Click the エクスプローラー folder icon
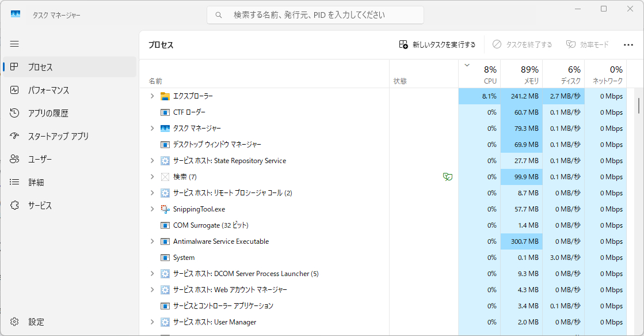644x336 pixels. (x=165, y=96)
